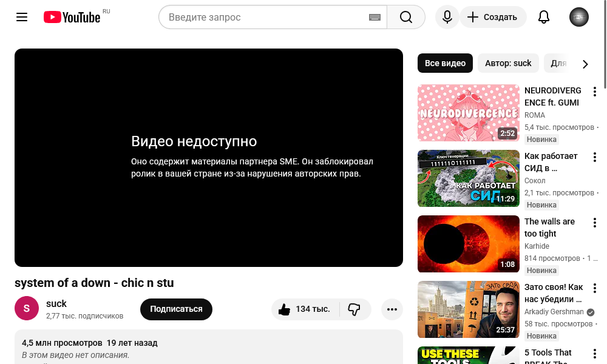Dislike the video with thumbs down
Screen dimensions: 607x364
click(354, 309)
